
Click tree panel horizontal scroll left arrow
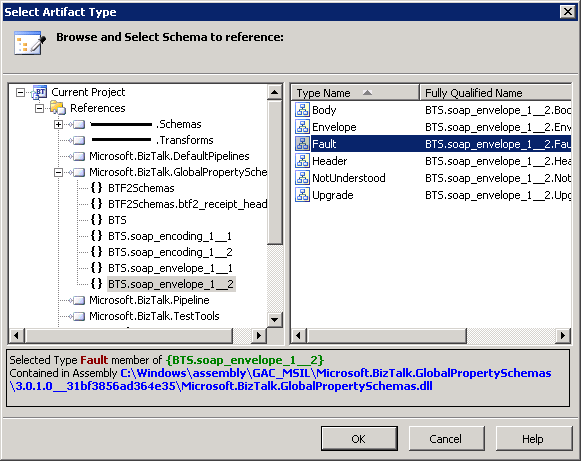pos(16,336)
